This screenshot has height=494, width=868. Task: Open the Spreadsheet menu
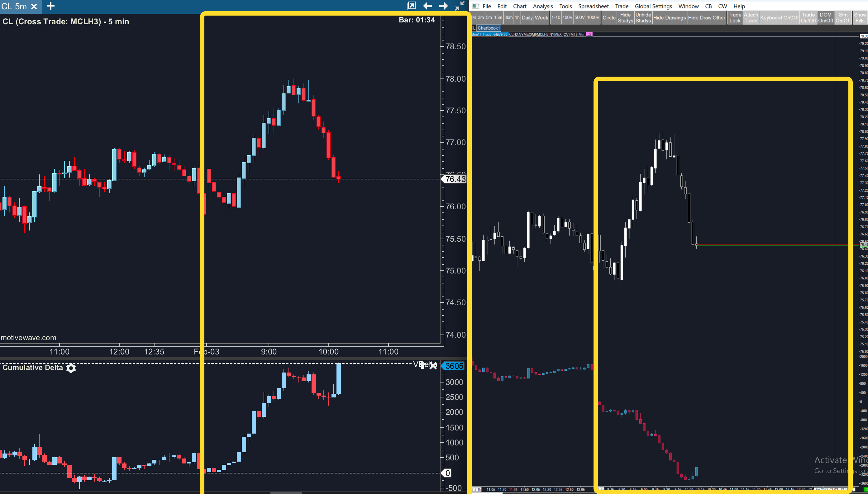click(x=593, y=6)
